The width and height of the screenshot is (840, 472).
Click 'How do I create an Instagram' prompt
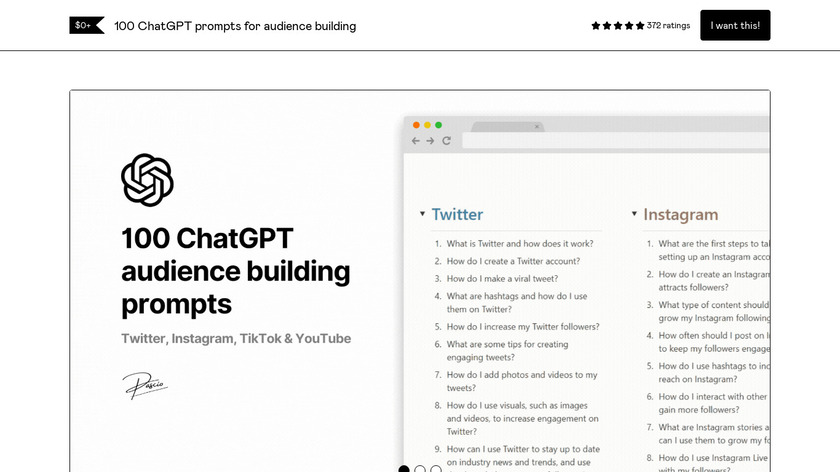714,281
